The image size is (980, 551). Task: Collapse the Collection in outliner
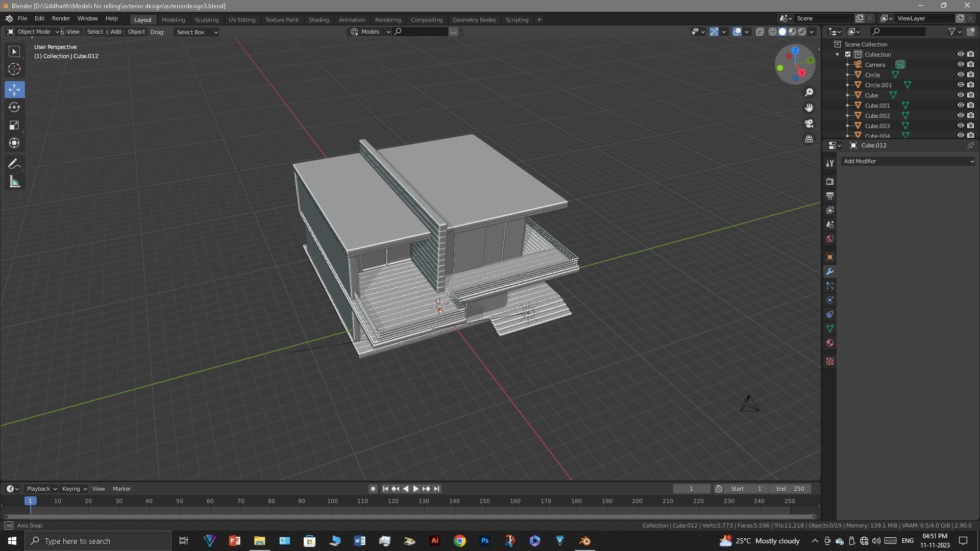tap(837, 54)
